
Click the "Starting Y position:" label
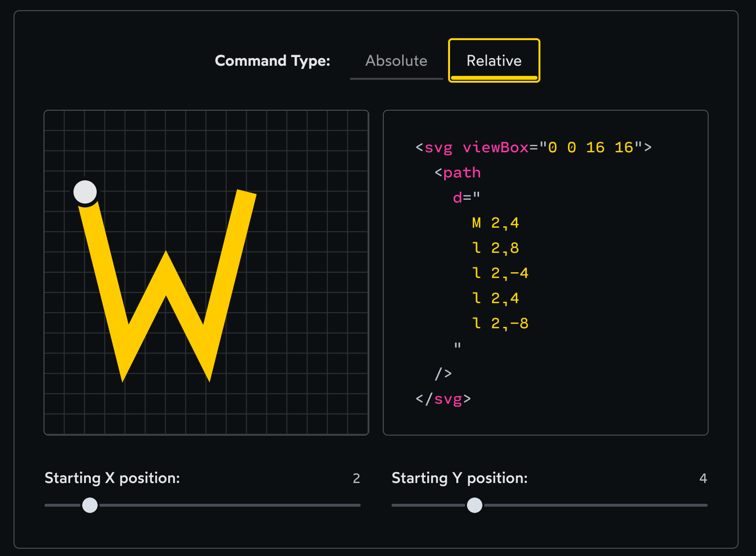click(x=459, y=478)
